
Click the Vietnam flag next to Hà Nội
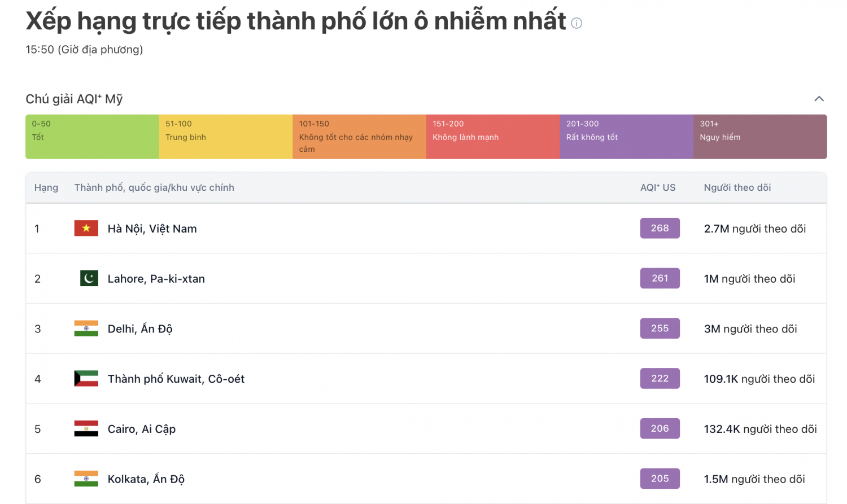point(86,228)
